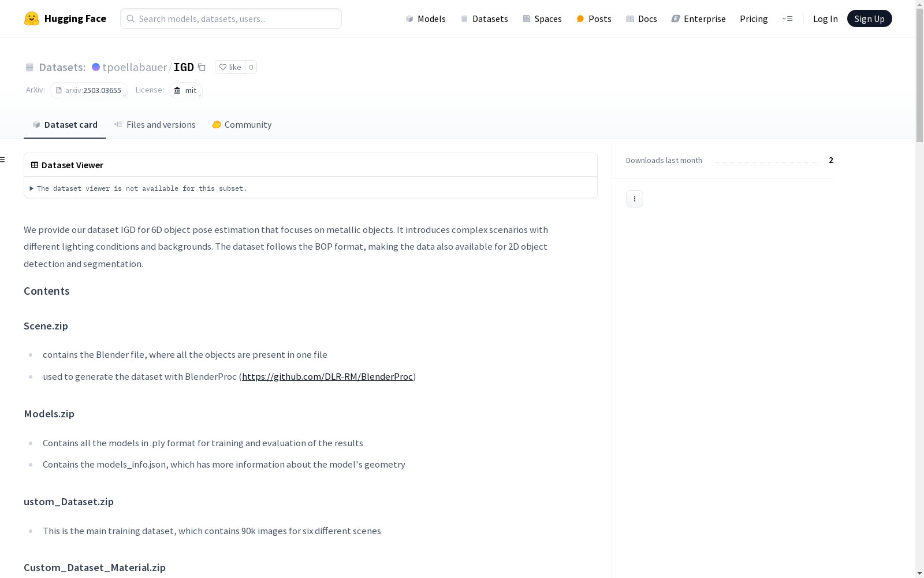Viewport: 924px width, 578px height.
Task: Toggle the table of contents sidebar icon
Action: (3, 160)
